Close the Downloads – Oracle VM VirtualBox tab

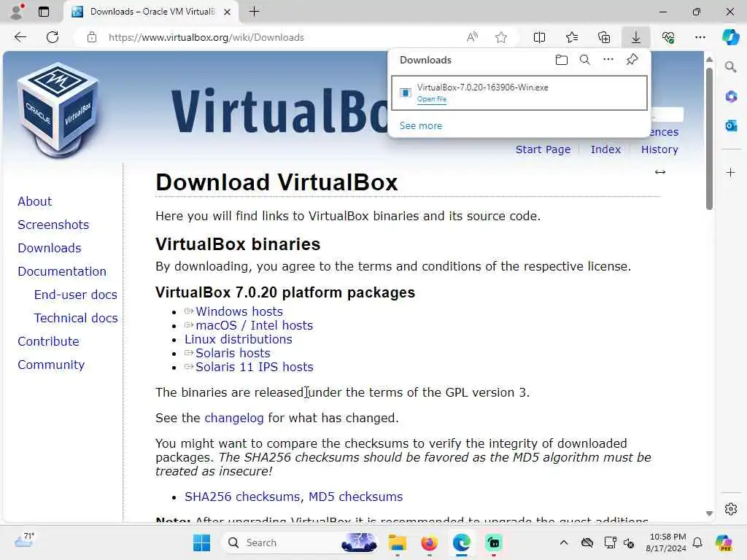pyautogui.click(x=228, y=12)
